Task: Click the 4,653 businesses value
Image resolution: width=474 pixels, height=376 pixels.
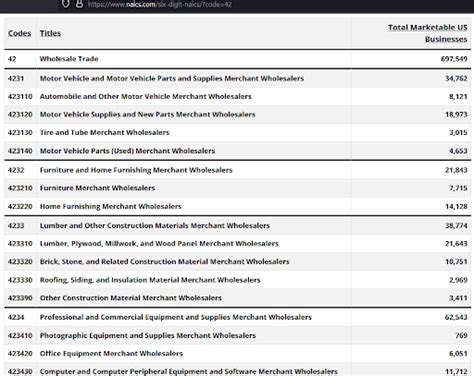Action: point(458,151)
